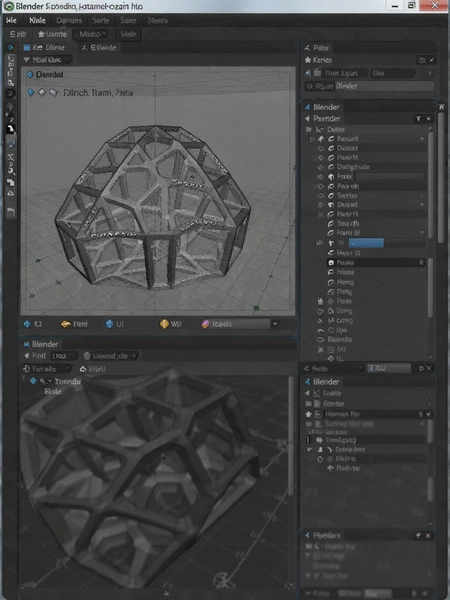Click the filter funnel icon in the bottom-right panel header
This screenshot has height=600, width=450.
pyautogui.click(x=418, y=536)
